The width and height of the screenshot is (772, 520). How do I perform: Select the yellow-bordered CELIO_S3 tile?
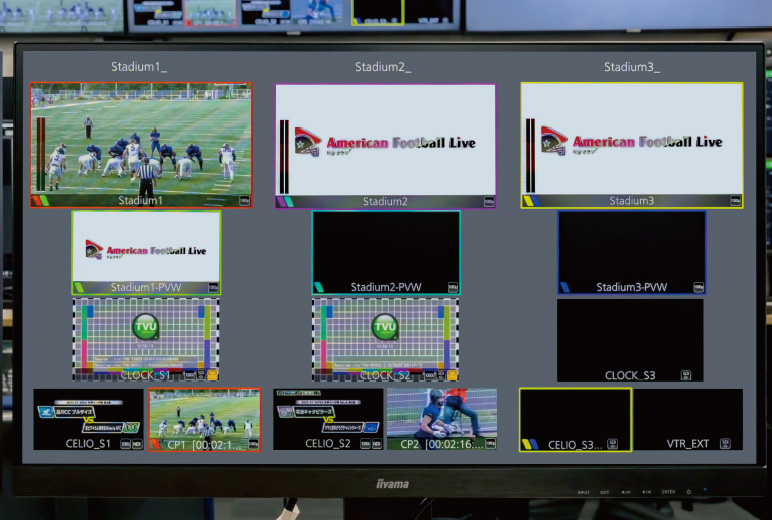point(575,419)
